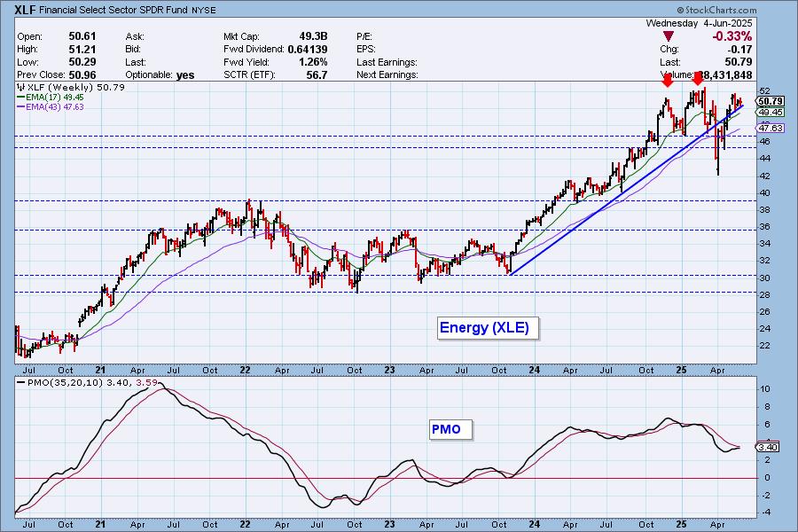Click the NYSE exchange label
798x532 pixels.
click(204, 10)
